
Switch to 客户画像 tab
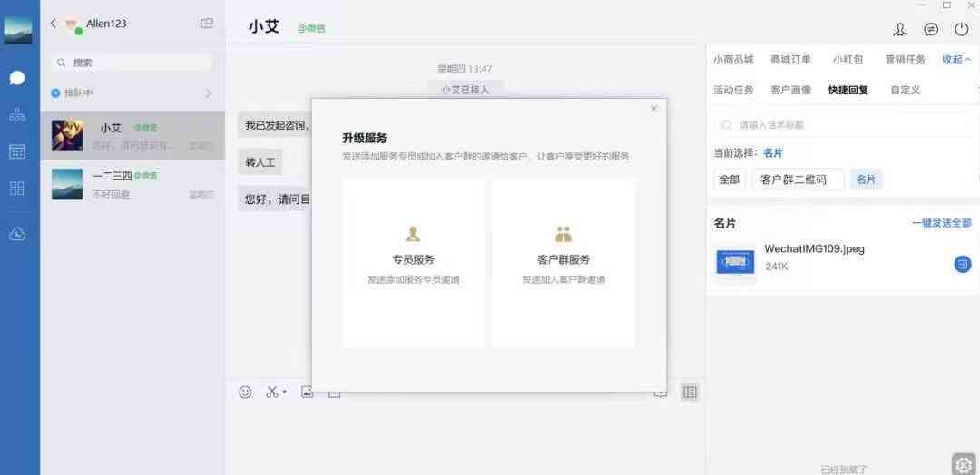click(790, 90)
